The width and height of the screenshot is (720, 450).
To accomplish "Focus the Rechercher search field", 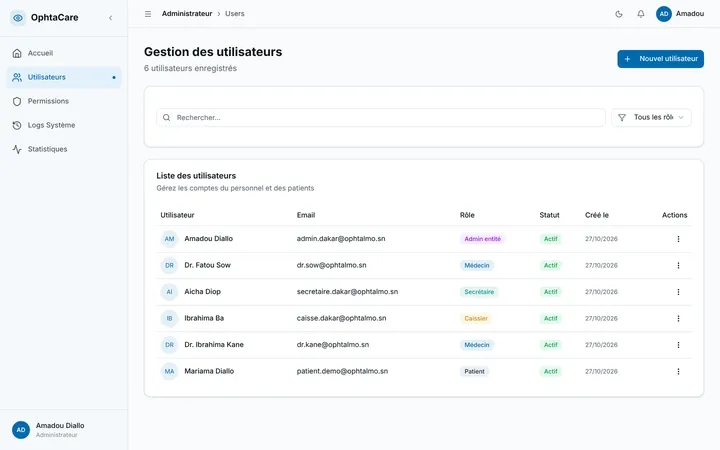I will click(381, 118).
